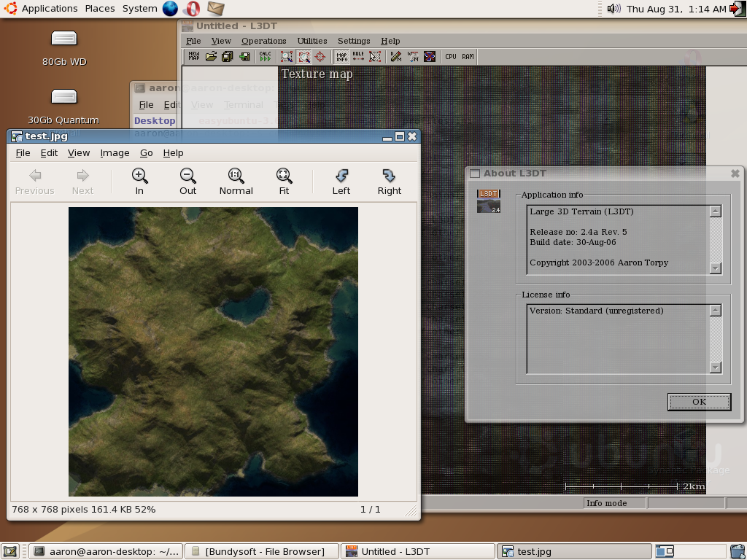Open the Operations menu in L3DT
This screenshot has width=747, height=560.
pos(263,41)
